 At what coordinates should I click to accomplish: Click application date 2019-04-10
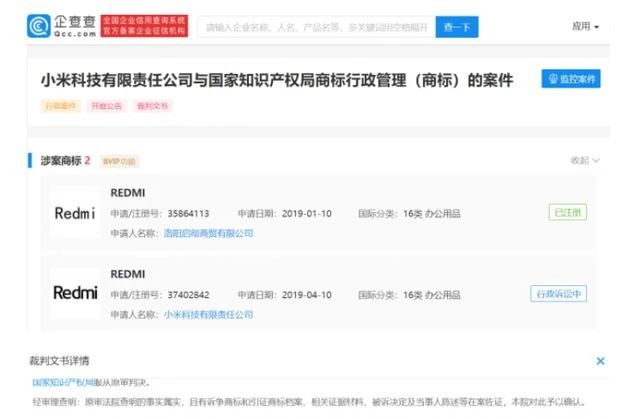(x=307, y=295)
